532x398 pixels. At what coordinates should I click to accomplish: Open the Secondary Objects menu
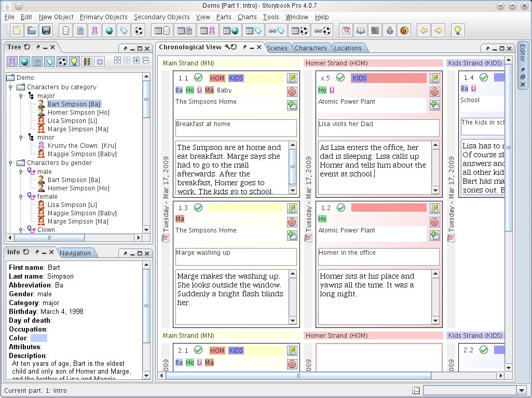(x=161, y=17)
